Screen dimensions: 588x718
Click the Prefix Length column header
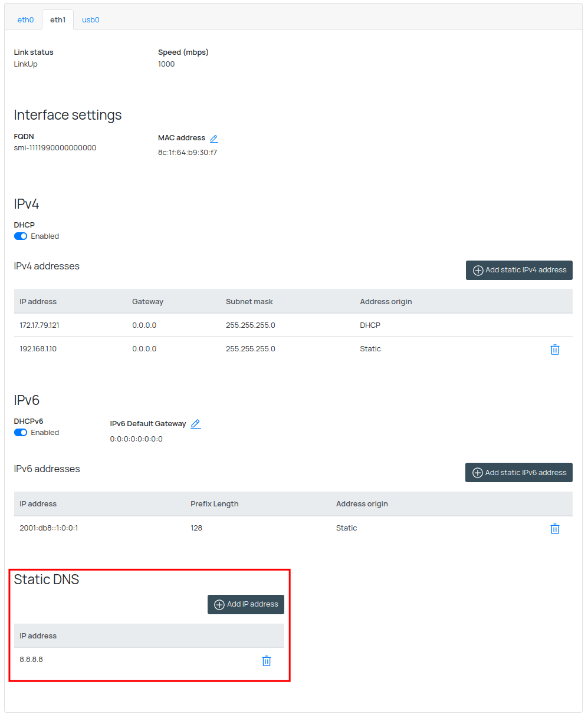[x=214, y=504]
